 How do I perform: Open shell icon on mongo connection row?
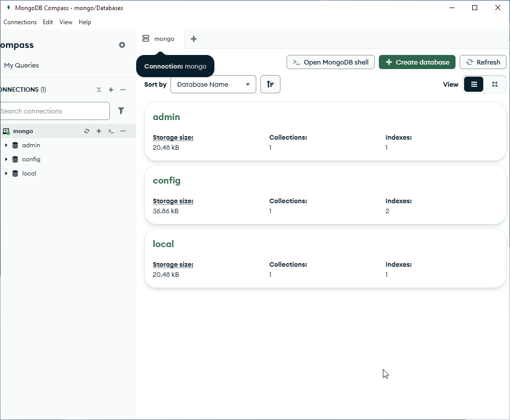click(x=111, y=131)
